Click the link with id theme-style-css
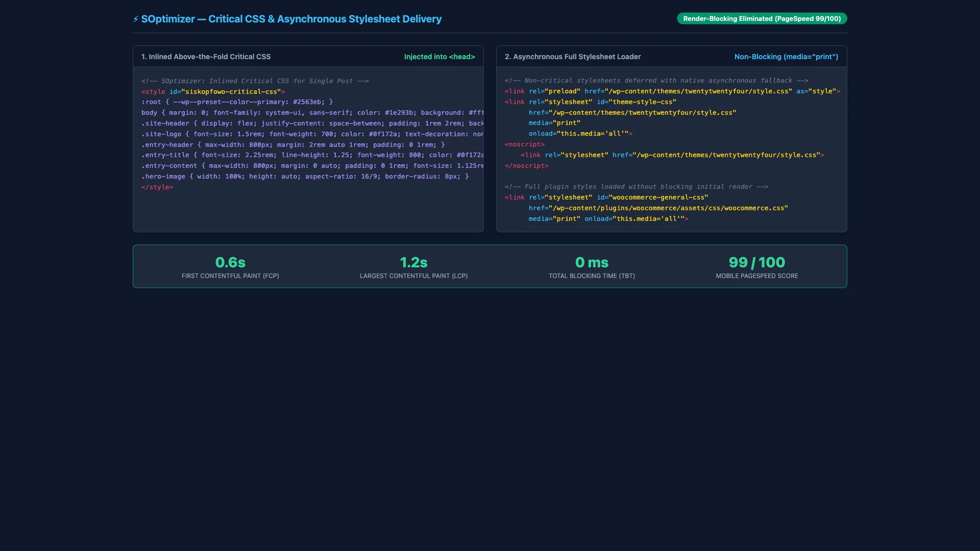Viewport: 980px width, 551px height. tap(591, 102)
